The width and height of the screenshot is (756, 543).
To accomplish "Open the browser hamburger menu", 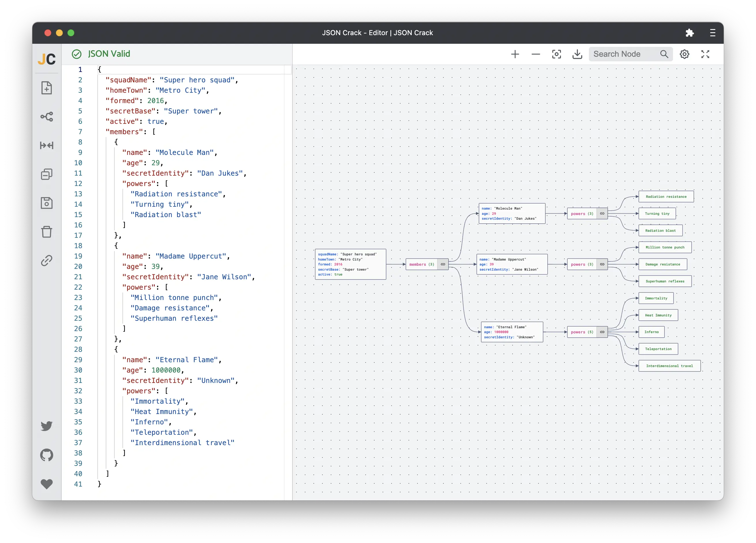I will coord(712,33).
